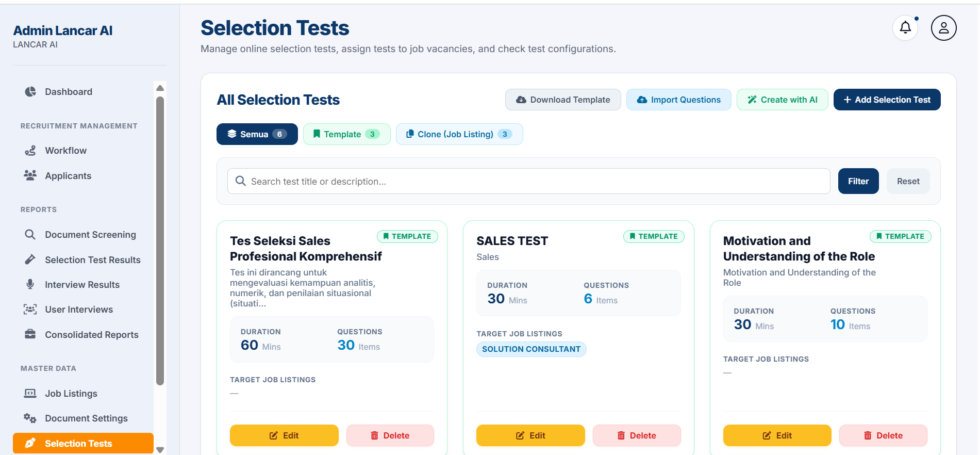This screenshot has height=455, width=980.
Task: Switch to the Template tab
Action: click(x=347, y=134)
